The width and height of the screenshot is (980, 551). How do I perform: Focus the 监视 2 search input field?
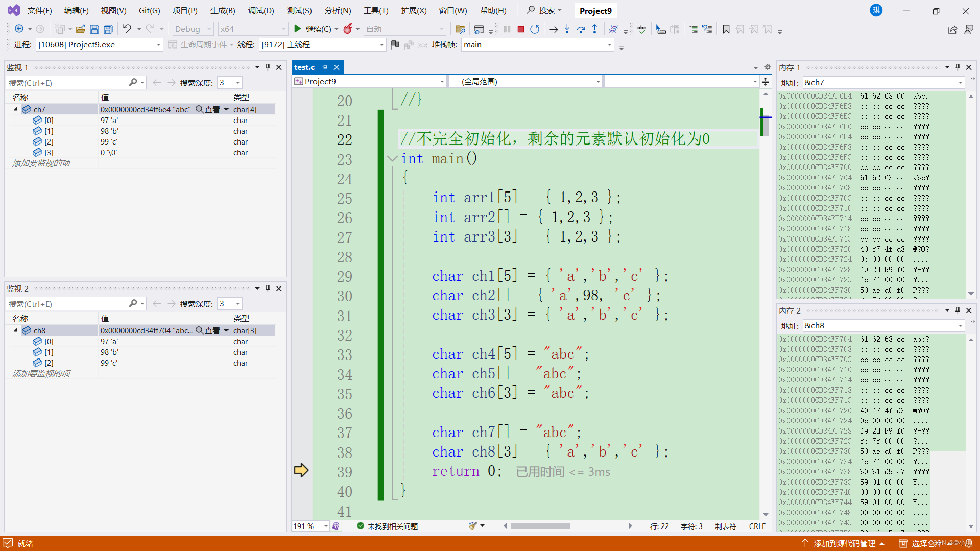click(x=67, y=304)
